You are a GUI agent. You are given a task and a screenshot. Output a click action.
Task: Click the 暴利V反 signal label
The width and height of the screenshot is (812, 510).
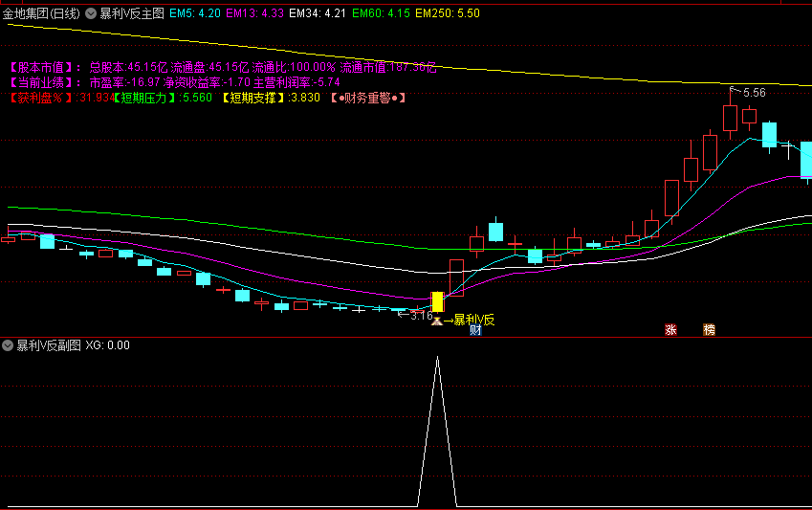pyautogui.click(x=473, y=320)
